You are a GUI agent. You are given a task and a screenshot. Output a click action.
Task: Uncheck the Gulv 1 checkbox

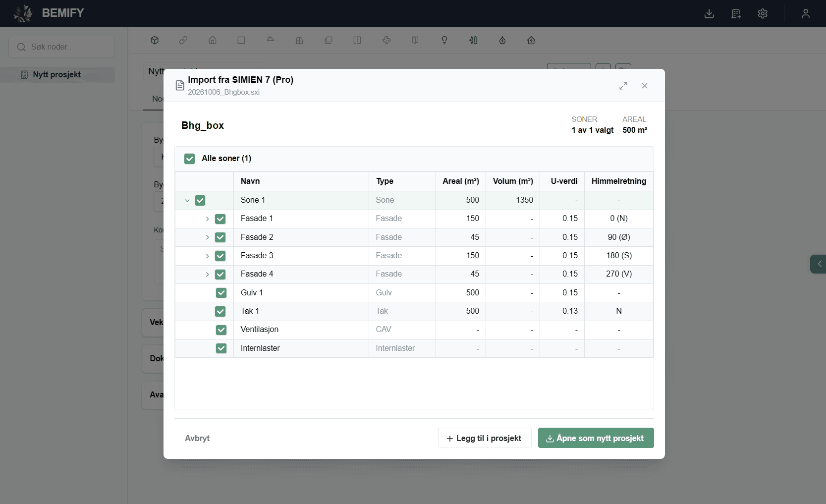pyautogui.click(x=221, y=293)
